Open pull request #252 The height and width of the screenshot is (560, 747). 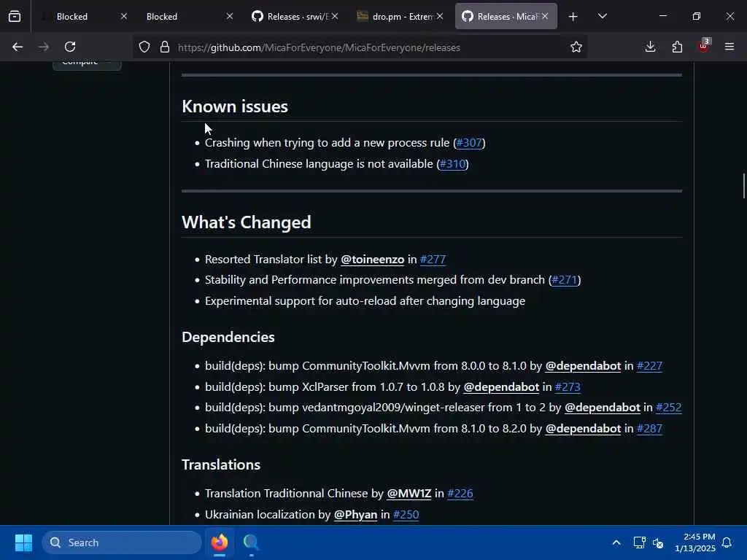point(669,408)
